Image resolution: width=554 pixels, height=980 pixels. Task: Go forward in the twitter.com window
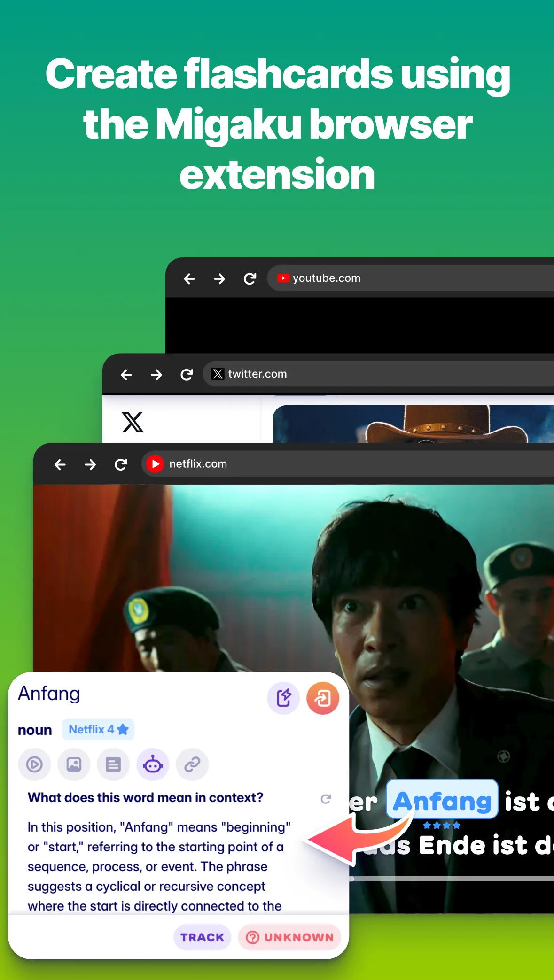click(156, 375)
